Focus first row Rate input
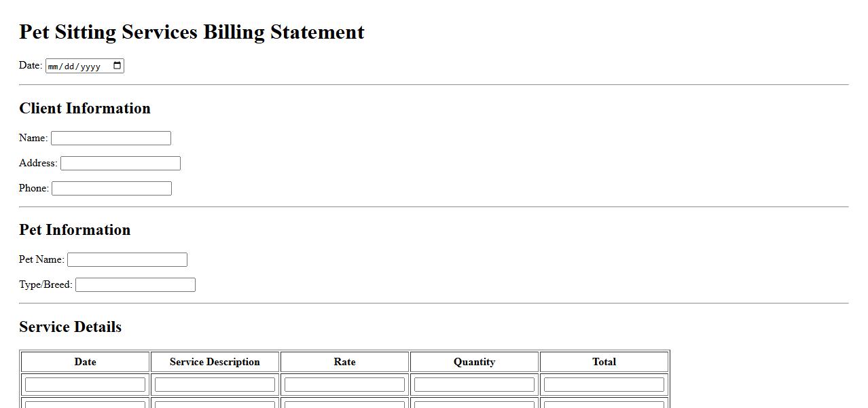This screenshot has height=408, width=868. click(344, 385)
